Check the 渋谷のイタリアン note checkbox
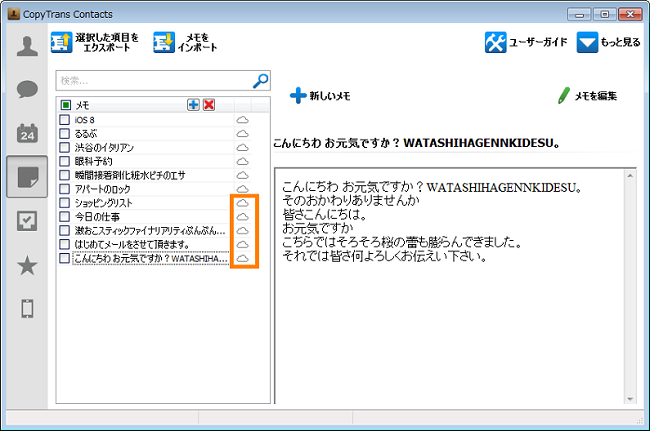Viewport: 650px width, 431px height. 64,148
